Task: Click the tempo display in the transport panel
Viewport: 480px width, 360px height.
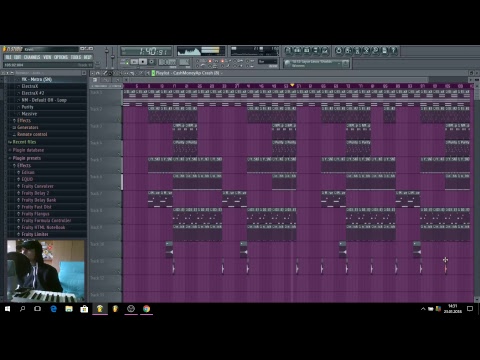Action: [167, 62]
